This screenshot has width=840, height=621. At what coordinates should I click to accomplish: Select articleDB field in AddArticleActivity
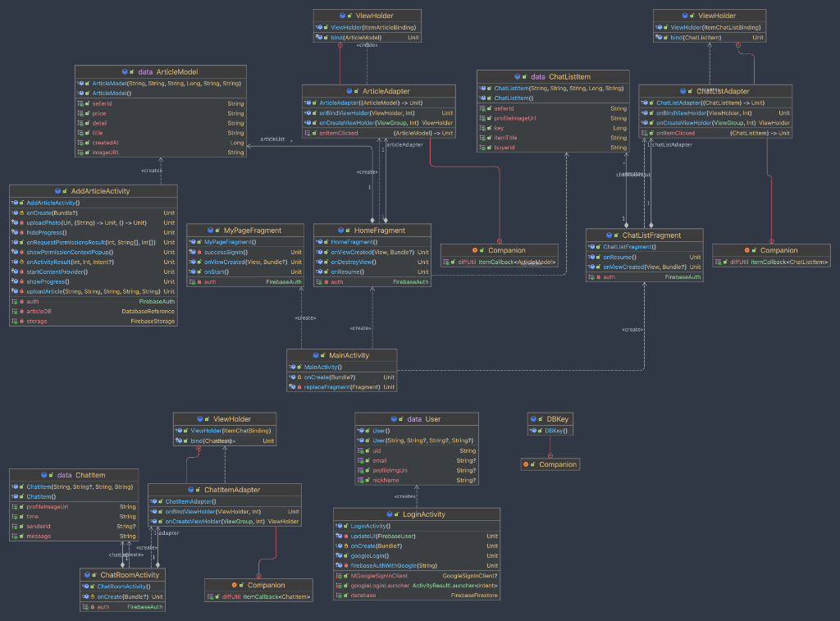[x=94, y=311]
